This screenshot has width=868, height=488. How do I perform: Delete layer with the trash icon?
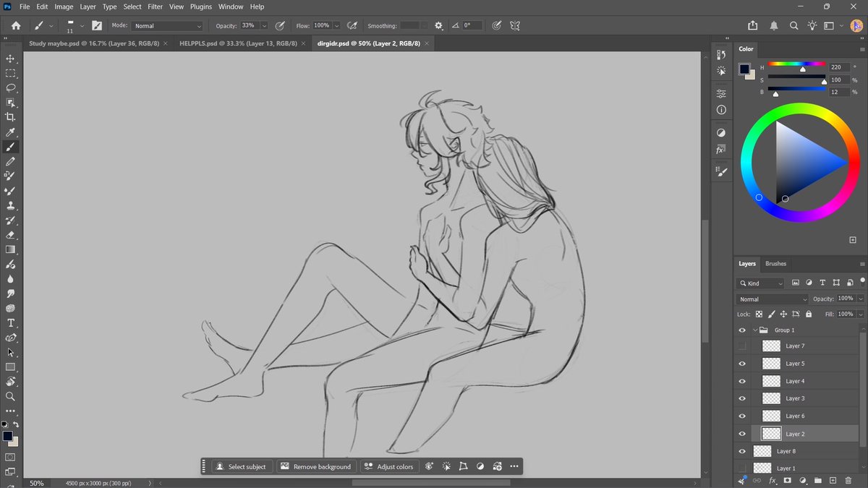point(848,480)
